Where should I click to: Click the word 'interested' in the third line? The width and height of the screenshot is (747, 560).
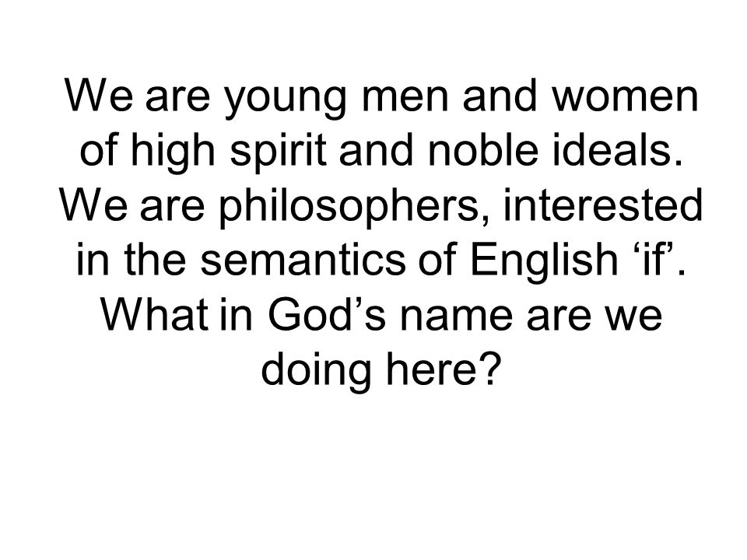coord(602,205)
